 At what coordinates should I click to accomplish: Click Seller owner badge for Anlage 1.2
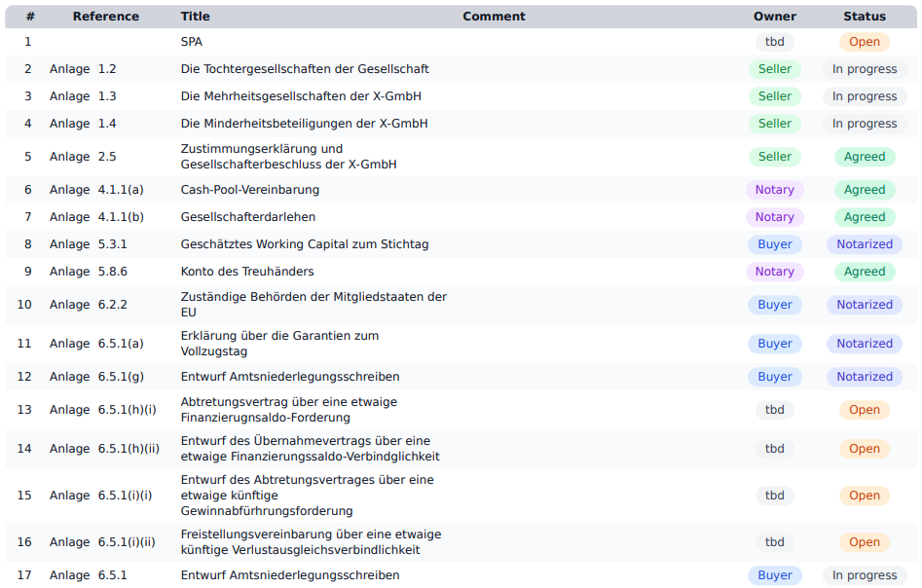774,69
